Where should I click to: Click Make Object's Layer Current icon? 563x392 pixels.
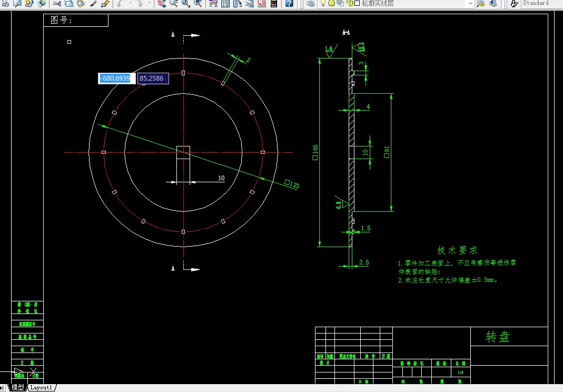[x=481, y=3]
